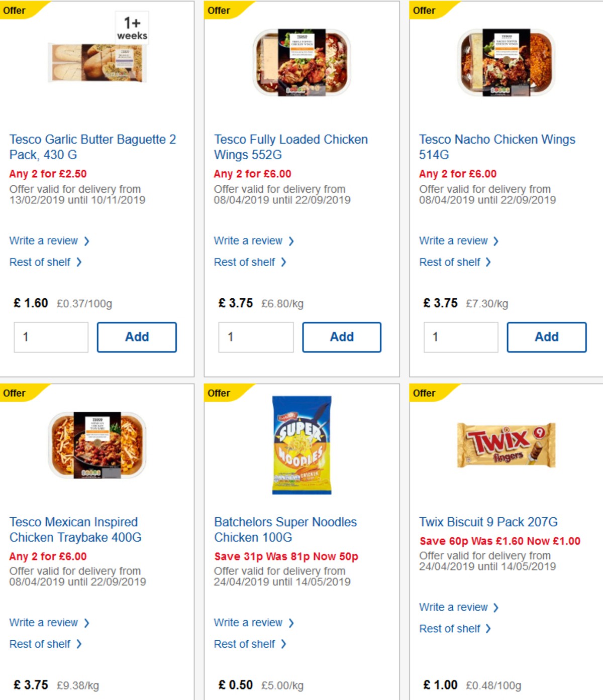Add the Nacho Chicken Wings to basket
This screenshot has height=700, width=603.
pos(546,337)
